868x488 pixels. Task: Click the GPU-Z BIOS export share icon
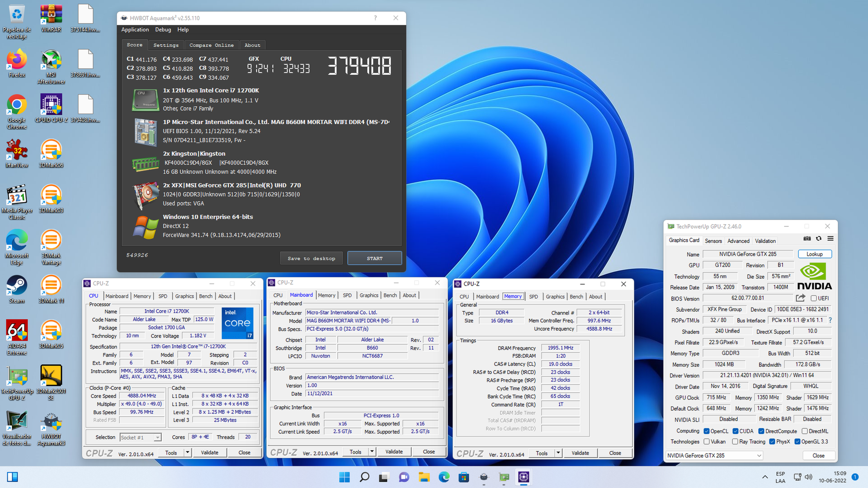801,298
